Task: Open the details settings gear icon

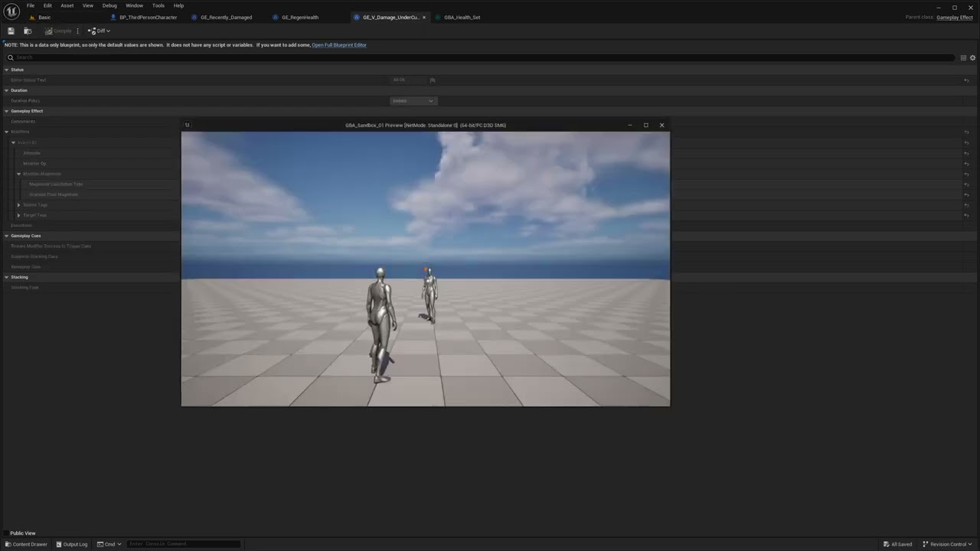Action: [x=972, y=57]
